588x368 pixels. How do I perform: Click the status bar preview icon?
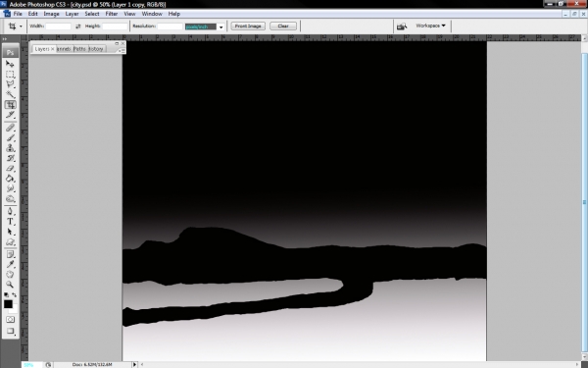(x=48, y=365)
